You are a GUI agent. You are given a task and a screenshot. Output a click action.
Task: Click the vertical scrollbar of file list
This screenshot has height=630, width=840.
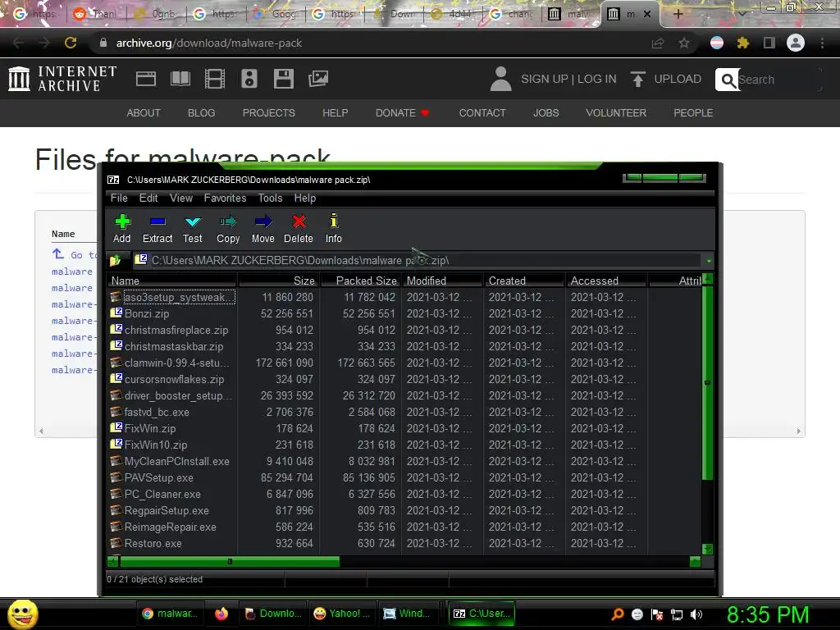click(707, 383)
